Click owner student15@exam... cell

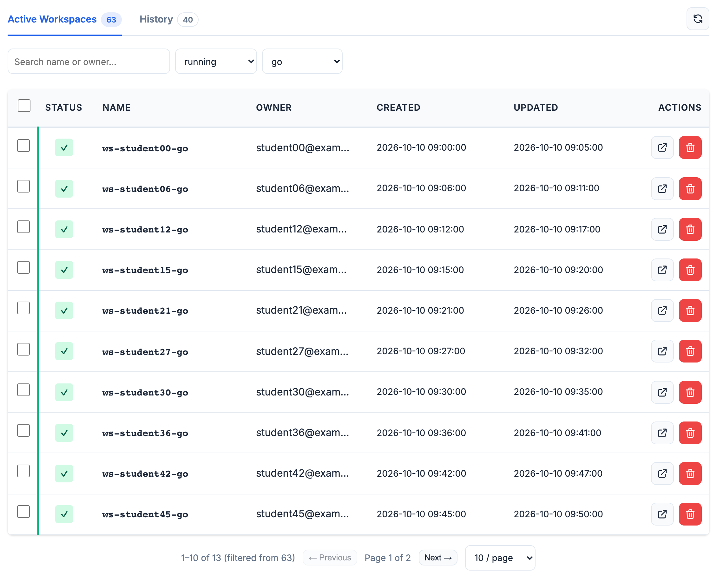[x=301, y=270]
